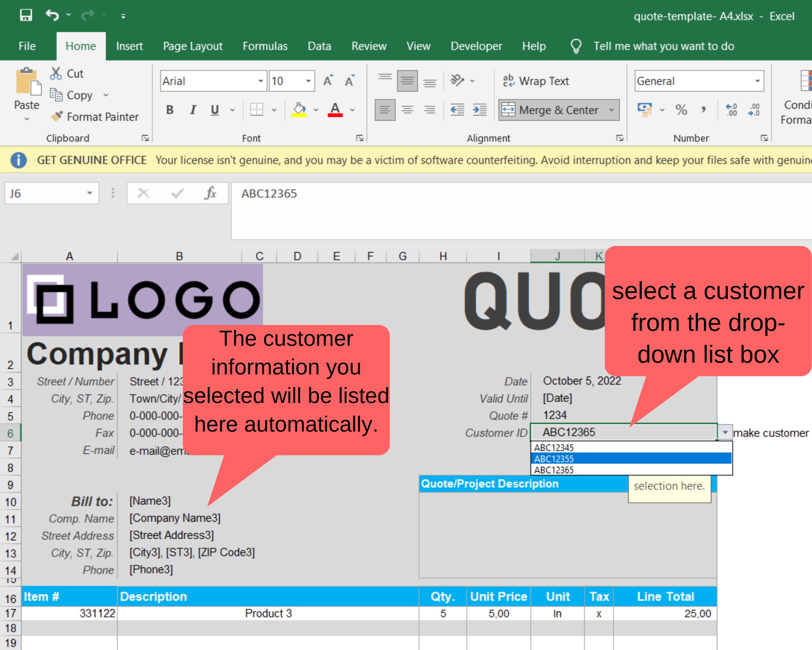
Task: Toggle center alignment
Action: (407, 110)
